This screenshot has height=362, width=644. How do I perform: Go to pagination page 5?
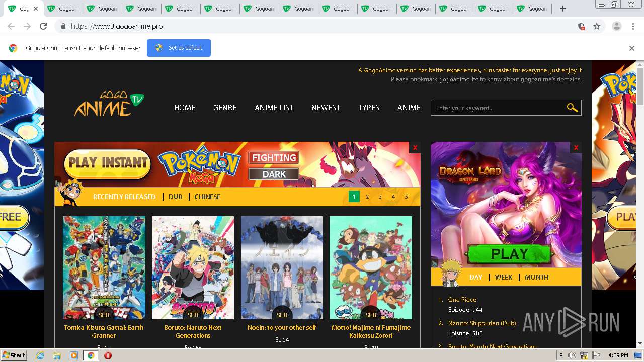(x=407, y=197)
